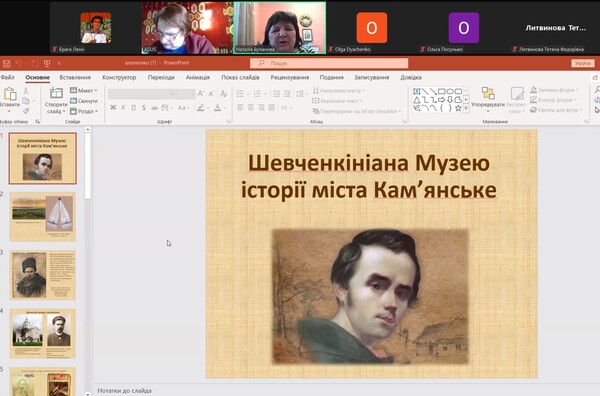Screen dimensions: 600x396
Task: Decrease font size with the smaller A icon
Action: 211,94
